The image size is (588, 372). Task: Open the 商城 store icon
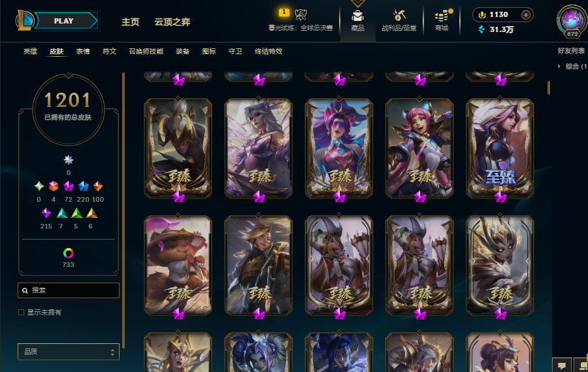(442, 16)
